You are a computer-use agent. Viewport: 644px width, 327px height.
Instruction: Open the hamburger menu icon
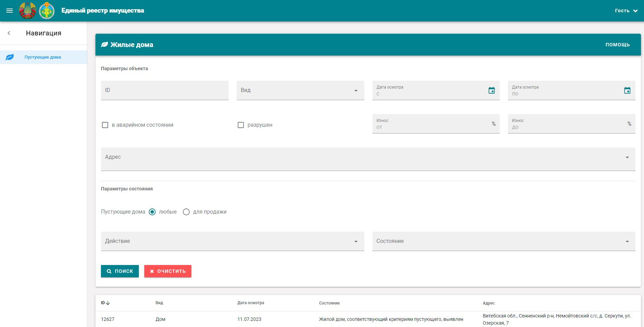(x=10, y=11)
